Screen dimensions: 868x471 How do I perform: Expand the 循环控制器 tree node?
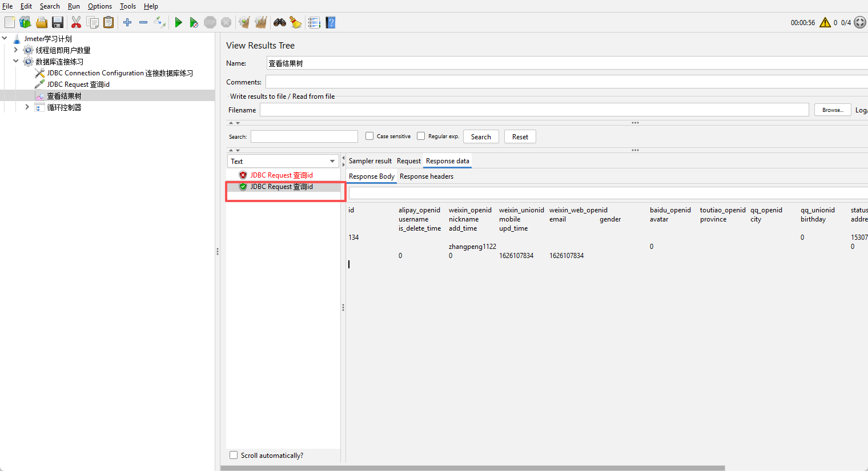pos(27,107)
